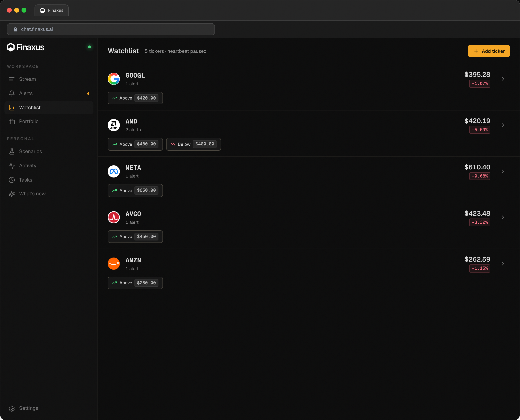The image size is (520, 420).
Task: Click the "2 alerts" label under AMD
Action: coord(133,130)
